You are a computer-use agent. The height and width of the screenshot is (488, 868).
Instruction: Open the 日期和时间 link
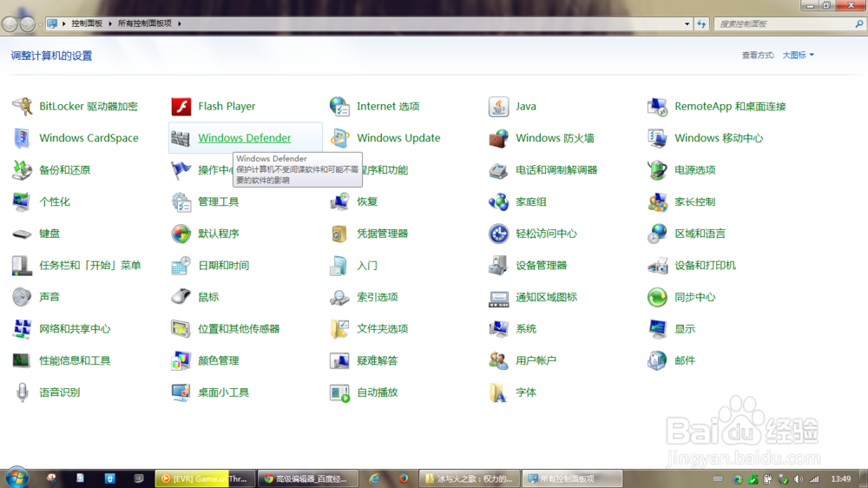tap(223, 266)
